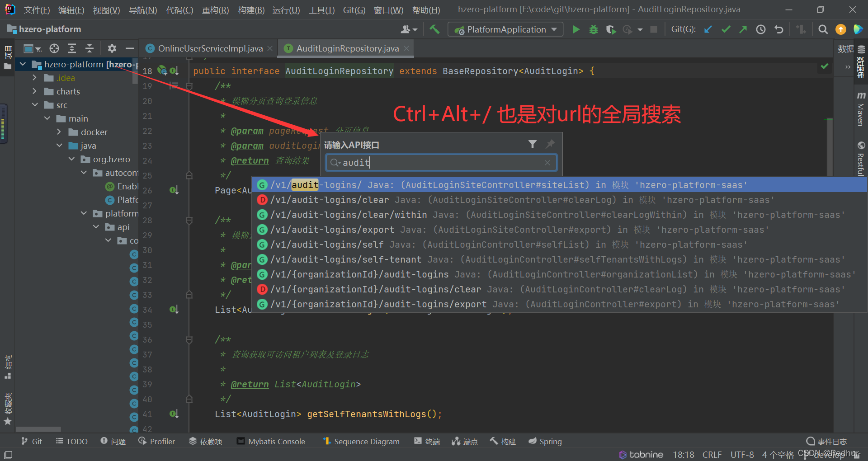Select /v1/{organizationId}/audit-logins/export result
The image size is (868, 461).
click(x=559, y=304)
